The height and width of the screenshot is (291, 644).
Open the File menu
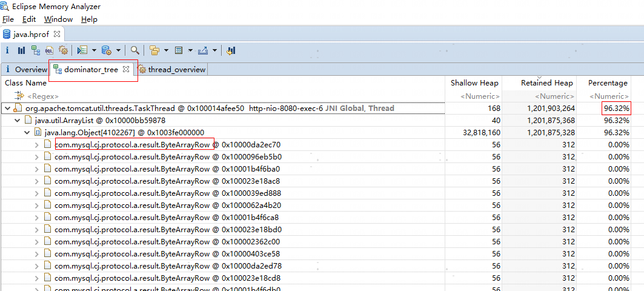click(8, 19)
